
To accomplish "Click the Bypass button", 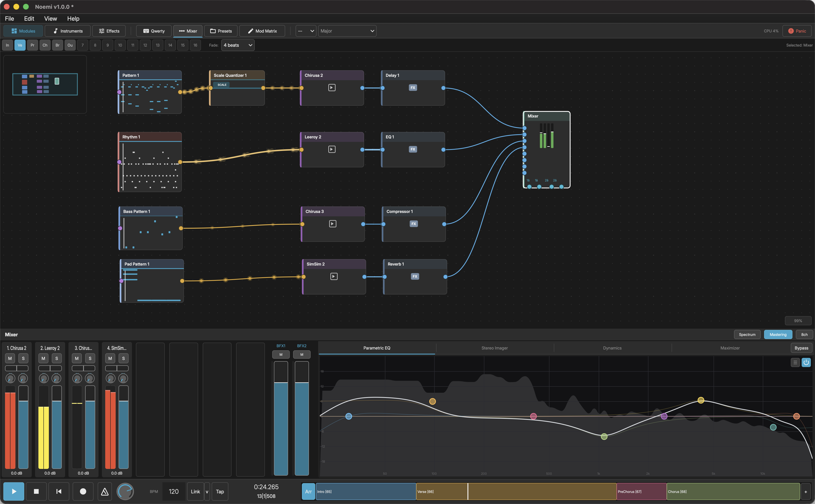I will pos(801,348).
